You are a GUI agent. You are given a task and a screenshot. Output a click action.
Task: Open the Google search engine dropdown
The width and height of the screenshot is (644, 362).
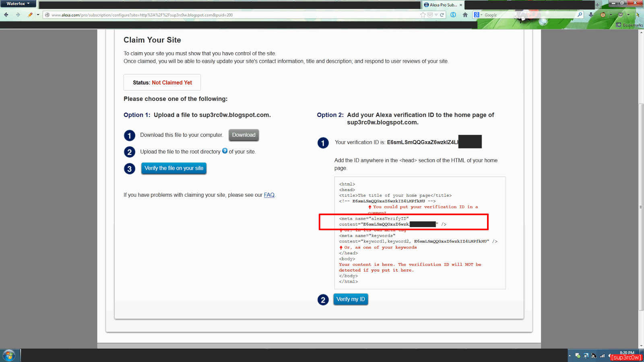tap(478, 15)
